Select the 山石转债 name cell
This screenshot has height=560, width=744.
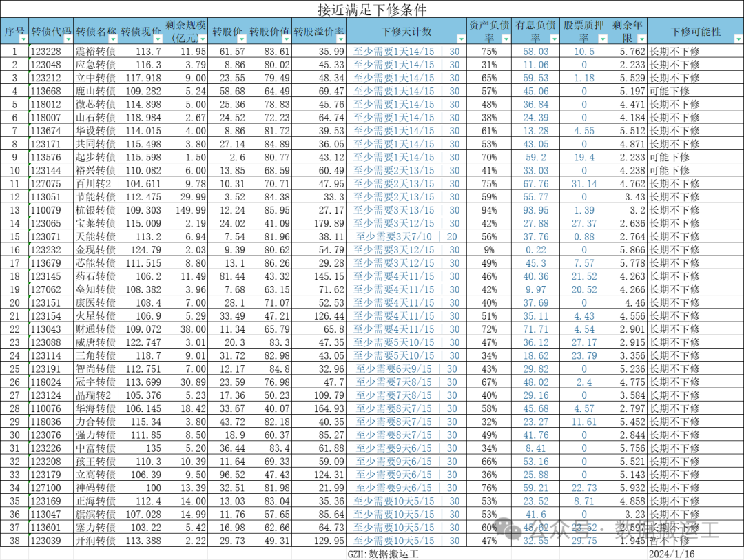click(96, 118)
